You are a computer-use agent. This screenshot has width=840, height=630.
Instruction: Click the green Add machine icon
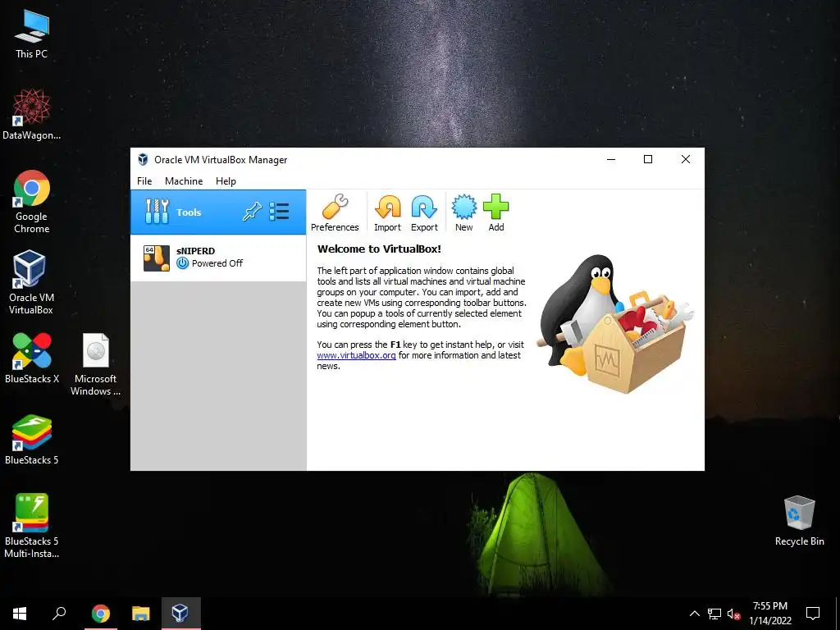click(x=496, y=212)
